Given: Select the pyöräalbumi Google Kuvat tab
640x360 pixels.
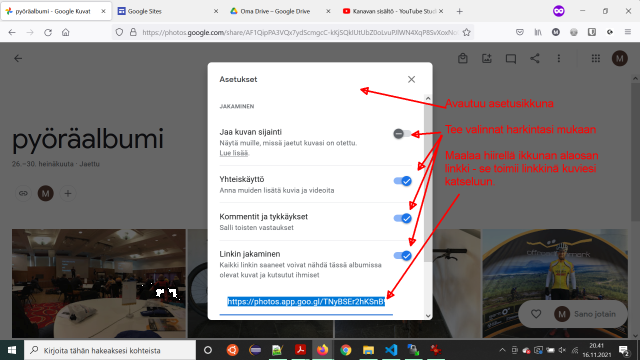Looking at the screenshot, I should (x=56, y=11).
